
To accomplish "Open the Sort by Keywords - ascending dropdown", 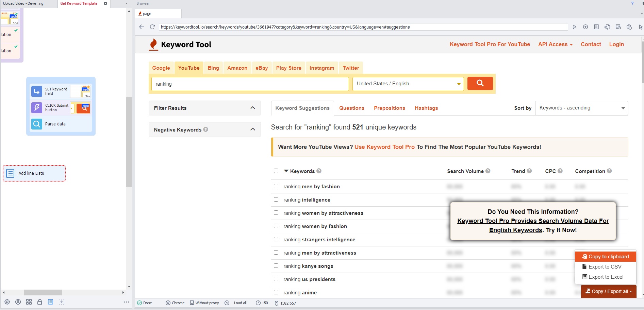I will pyautogui.click(x=582, y=108).
